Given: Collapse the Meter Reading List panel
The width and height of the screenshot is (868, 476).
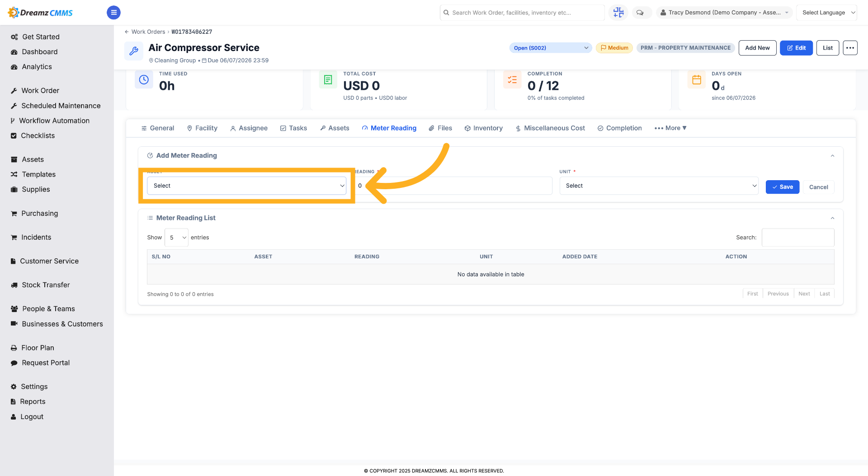Looking at the screenshot, I should point(832,218).
